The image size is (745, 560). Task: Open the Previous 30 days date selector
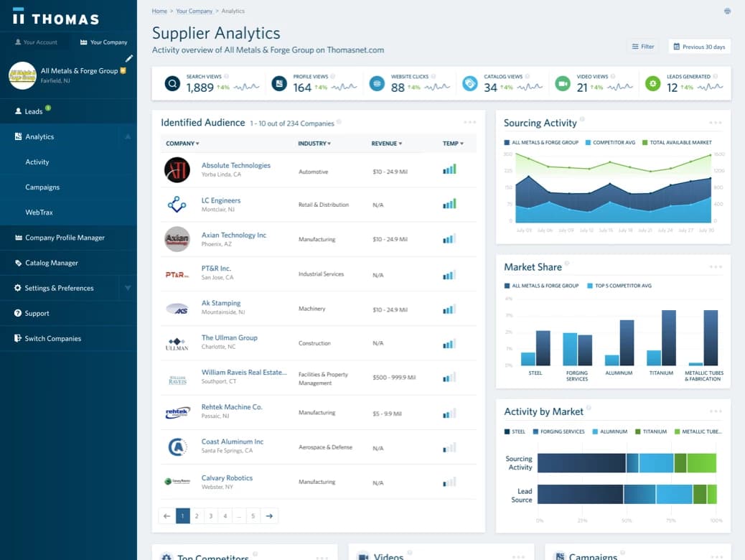[699, 47]
